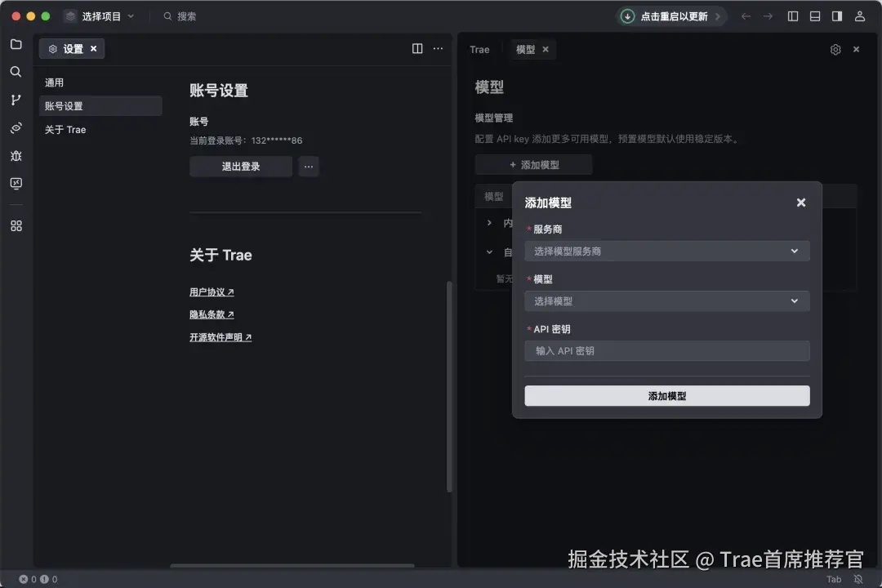The width and height of the screenshot is (882, 588).
Task: Click the notification bell in status bar
Action: (857, 579)
